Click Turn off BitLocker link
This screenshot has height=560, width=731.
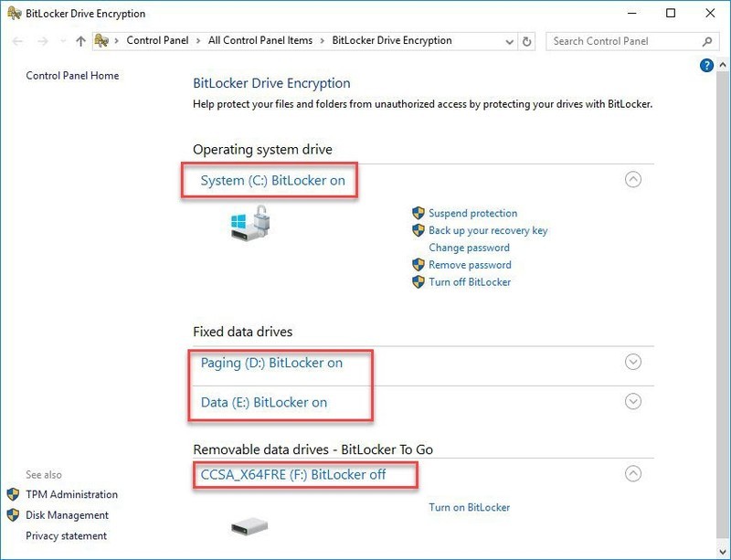(x=470, y=282)
